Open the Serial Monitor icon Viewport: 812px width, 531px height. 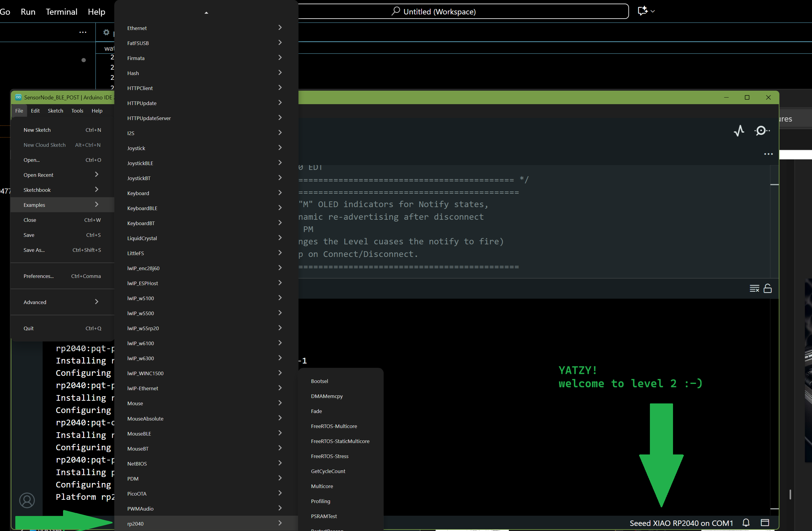click(762, 131)
